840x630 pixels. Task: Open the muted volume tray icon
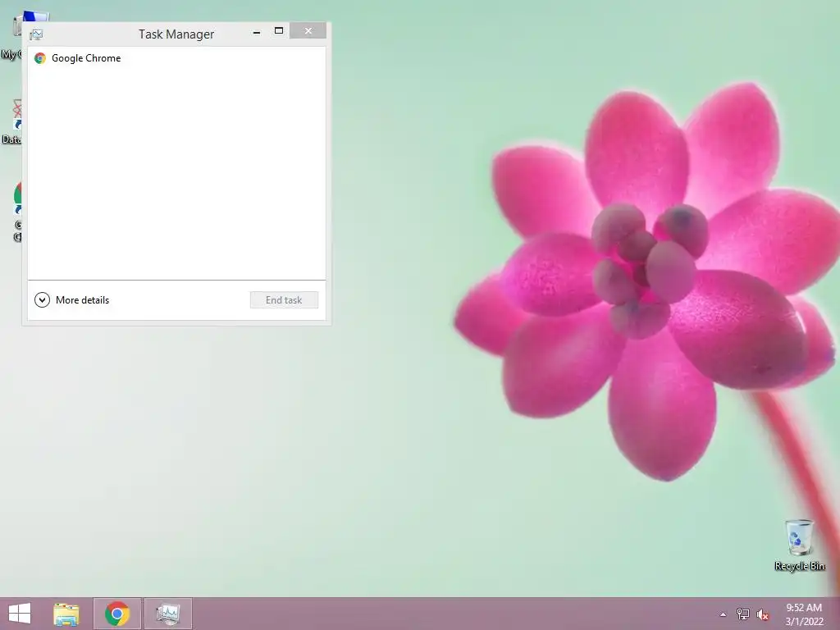[x=762, y=614]
